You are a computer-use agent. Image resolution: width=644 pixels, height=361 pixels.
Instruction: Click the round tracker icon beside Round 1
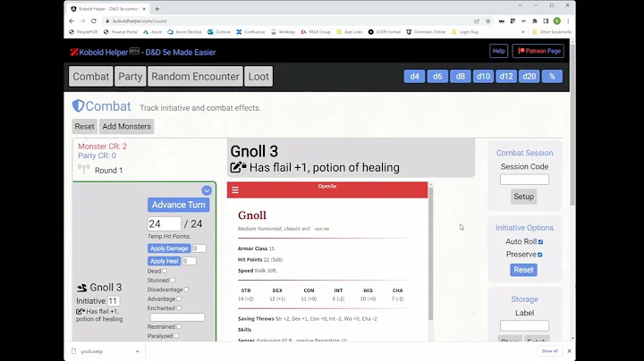tap(84, 170)
